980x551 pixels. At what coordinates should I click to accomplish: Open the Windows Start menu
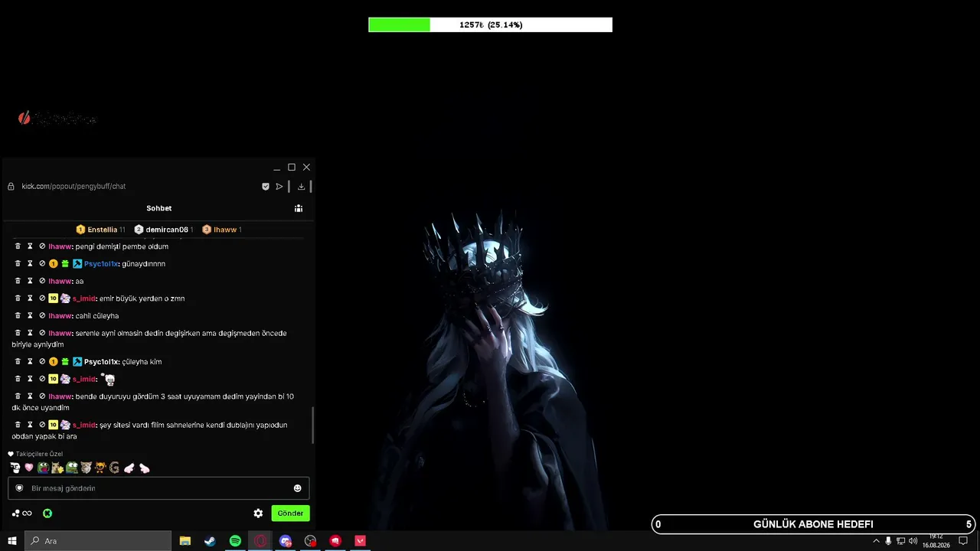[x=12, y=541]
